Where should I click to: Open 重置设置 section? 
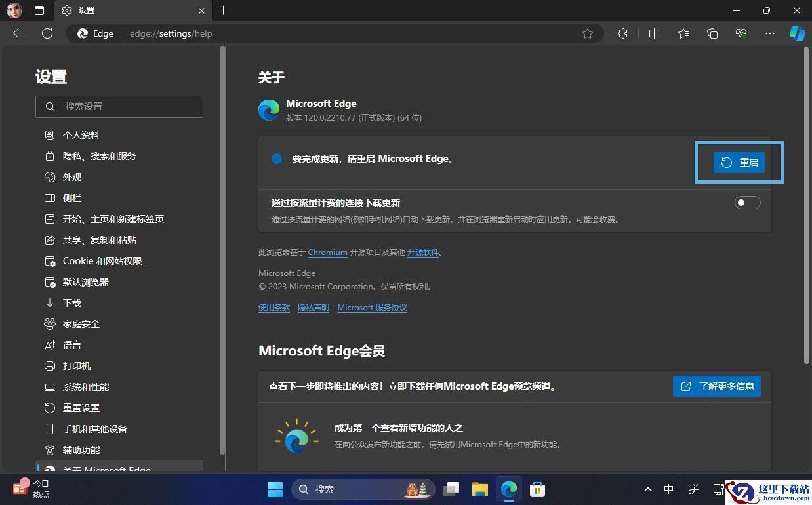[119, 408]
